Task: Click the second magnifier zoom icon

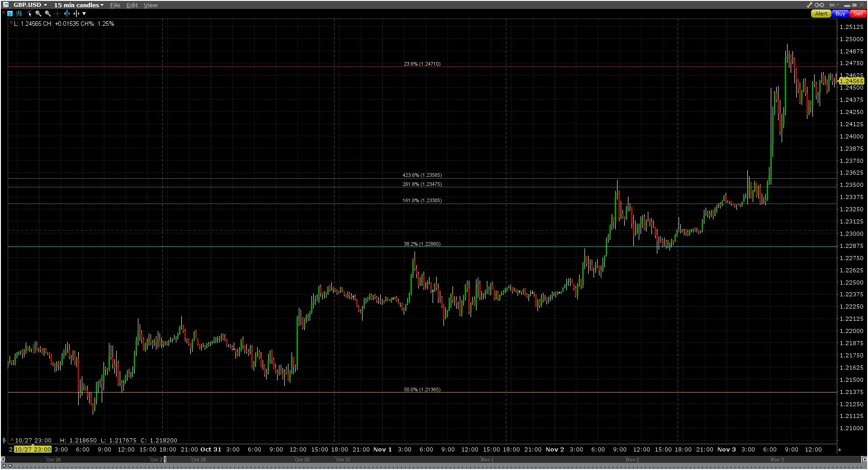Action: click(x=48, y=14)
